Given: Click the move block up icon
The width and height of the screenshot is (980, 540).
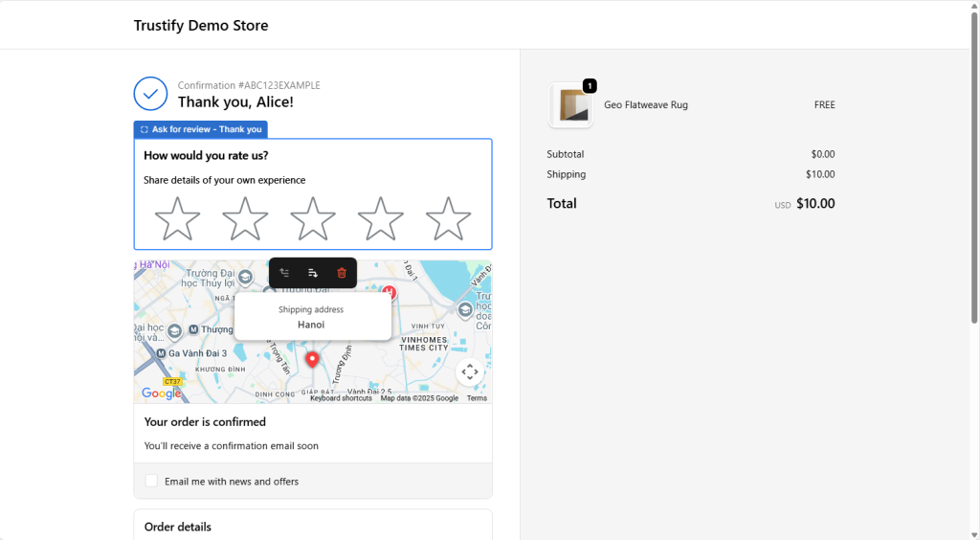Looking at the screenshot, I should pyautogui.click(x=284, y=273).
